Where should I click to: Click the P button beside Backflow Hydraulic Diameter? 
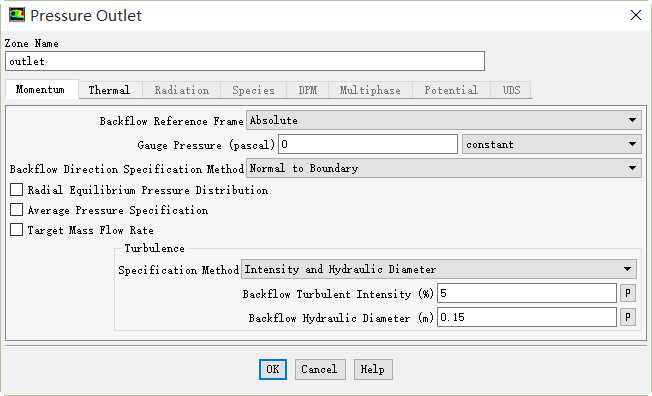tap(628, 317)
